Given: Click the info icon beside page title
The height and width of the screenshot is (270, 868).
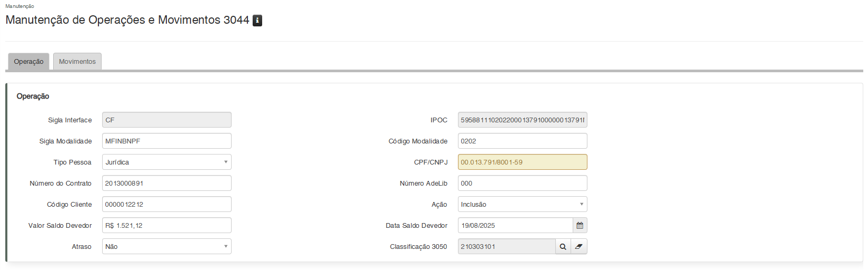Looking at the screenshot, I should point(257,21).
